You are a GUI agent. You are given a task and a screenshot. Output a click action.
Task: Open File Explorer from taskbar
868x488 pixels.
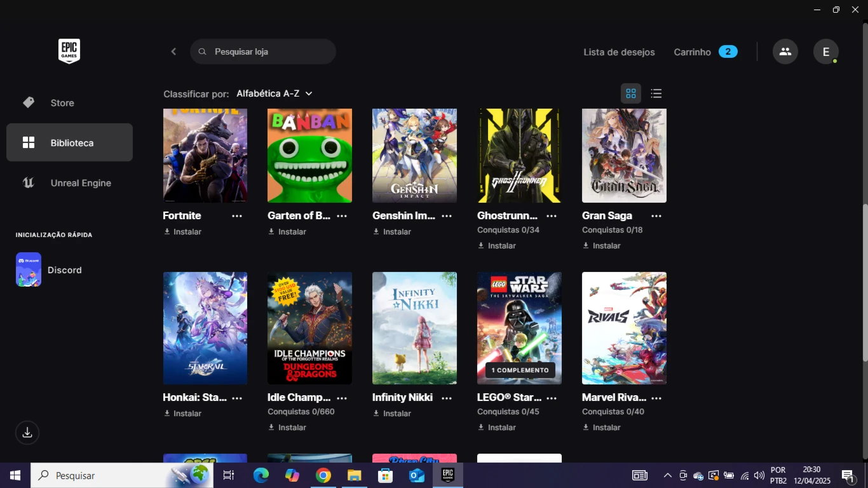354,475
